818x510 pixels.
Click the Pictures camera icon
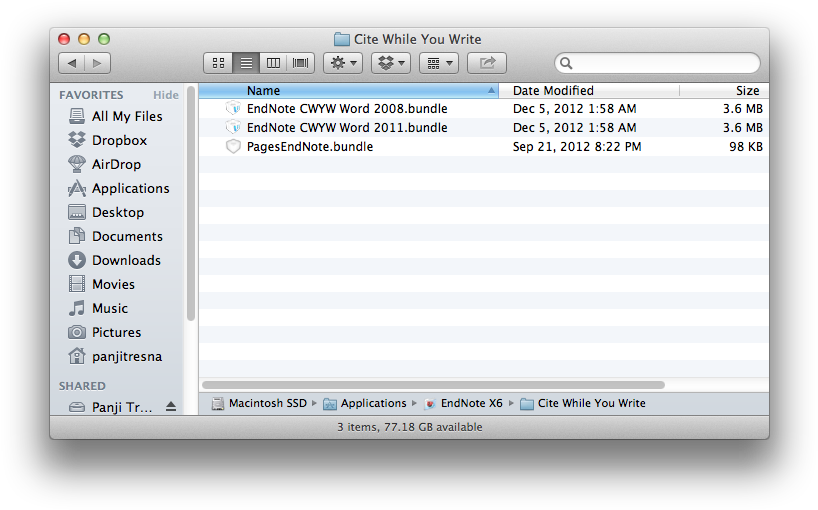[77, 332]
